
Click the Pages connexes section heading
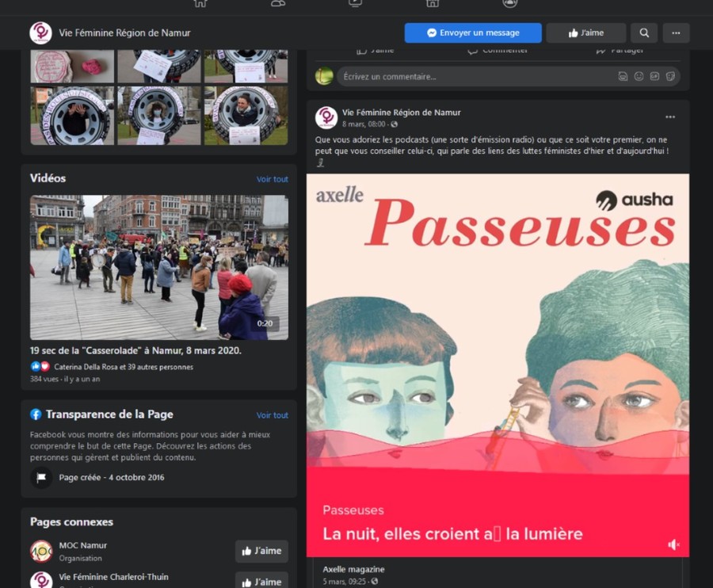(x=71, y=522)
